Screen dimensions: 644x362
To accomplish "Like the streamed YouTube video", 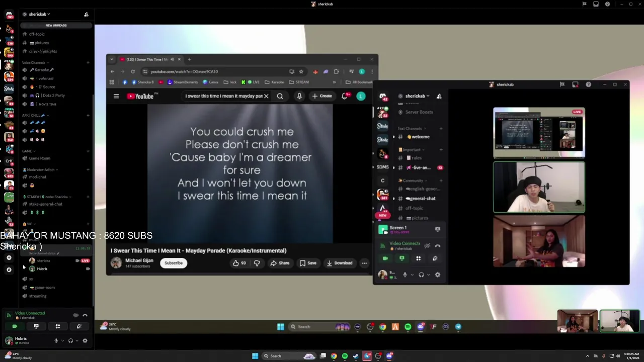I will pos(239,263).
